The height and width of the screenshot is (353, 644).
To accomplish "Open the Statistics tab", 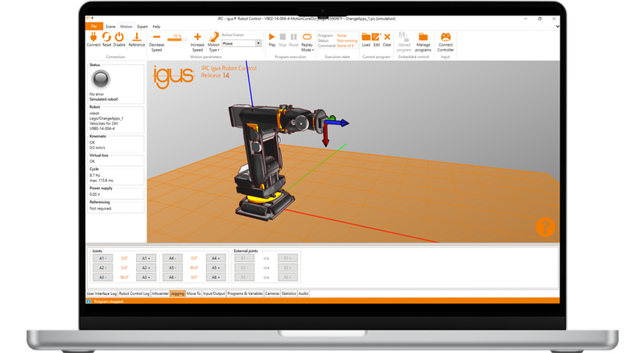I will click(289, 293).
